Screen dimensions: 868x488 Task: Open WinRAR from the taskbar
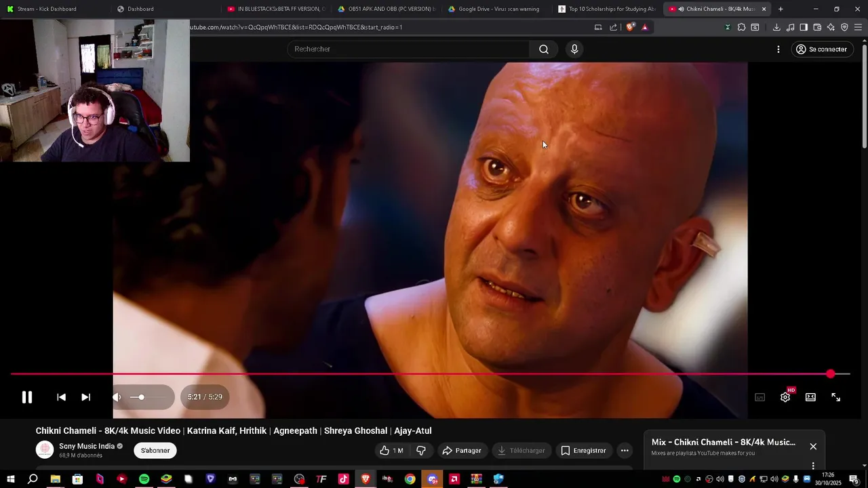pos(476,479)
